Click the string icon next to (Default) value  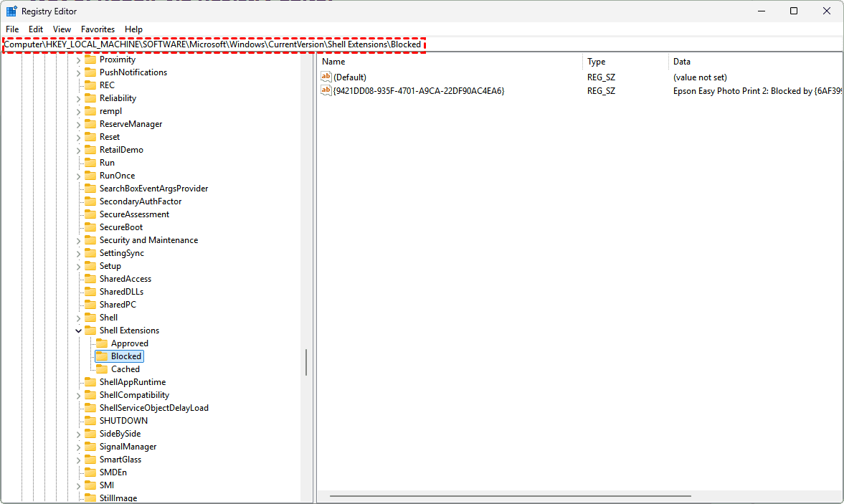(326, 77)
